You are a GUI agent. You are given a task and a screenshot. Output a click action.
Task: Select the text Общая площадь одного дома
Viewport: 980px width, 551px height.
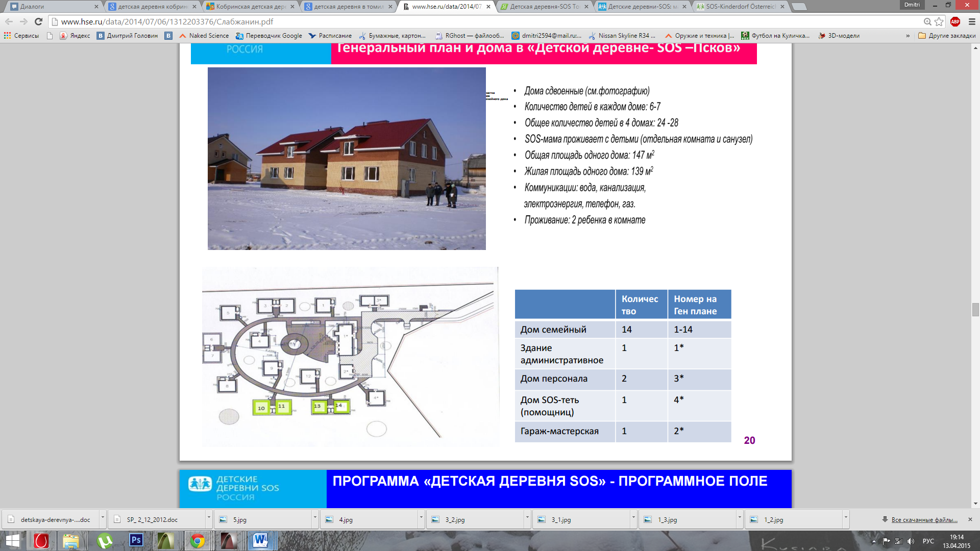[576, 155]
